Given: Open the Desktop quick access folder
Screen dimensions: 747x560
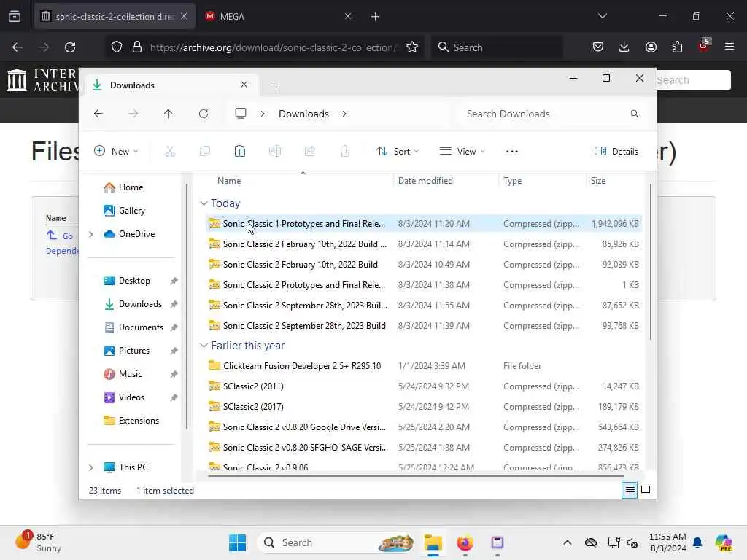Looking at the screenshot, I should point(127,281).
